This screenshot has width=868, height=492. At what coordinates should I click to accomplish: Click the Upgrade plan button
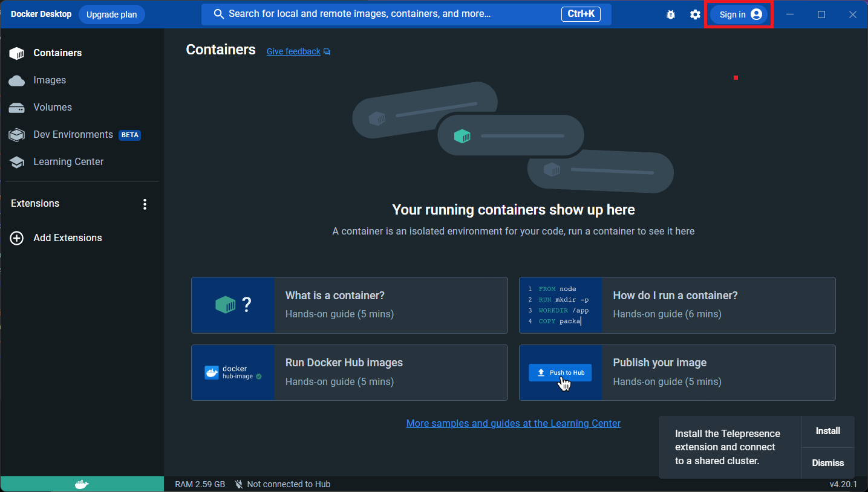[x=112, y=15]
